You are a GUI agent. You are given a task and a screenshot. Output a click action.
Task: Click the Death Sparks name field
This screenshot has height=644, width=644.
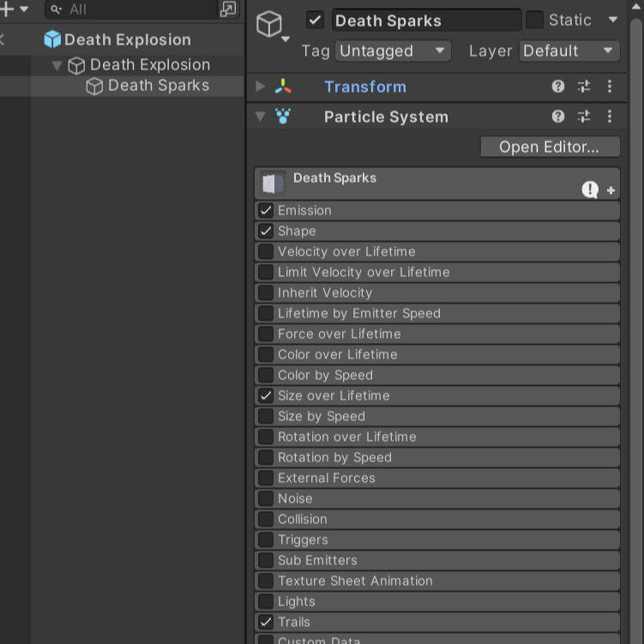tap(424, 21)
